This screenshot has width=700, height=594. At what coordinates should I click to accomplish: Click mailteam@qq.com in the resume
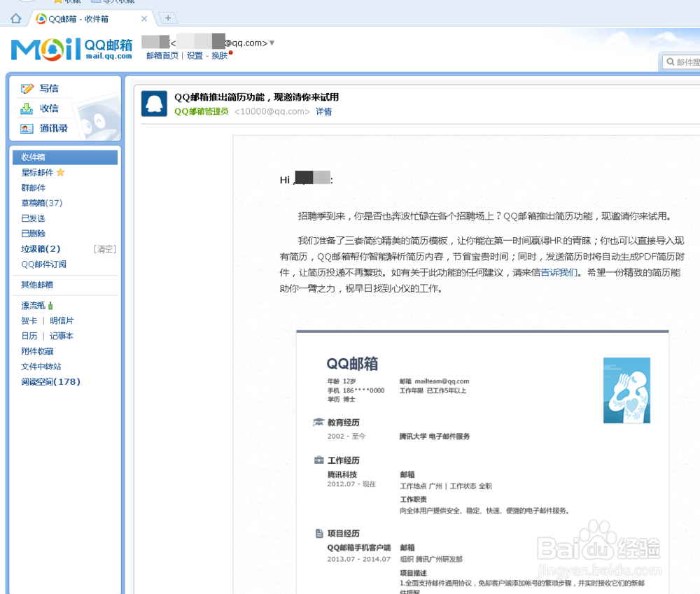click(442, 381)
